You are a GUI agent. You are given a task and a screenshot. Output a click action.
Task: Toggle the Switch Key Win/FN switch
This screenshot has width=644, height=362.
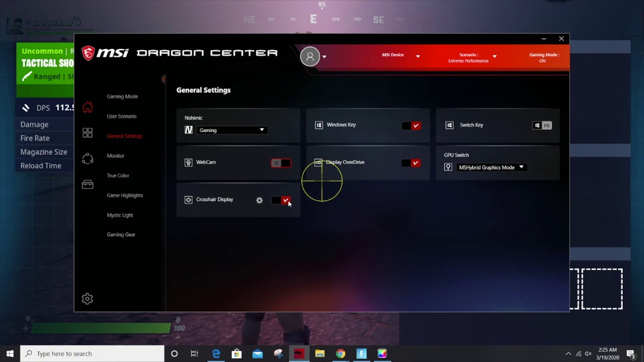pos(542,125)
